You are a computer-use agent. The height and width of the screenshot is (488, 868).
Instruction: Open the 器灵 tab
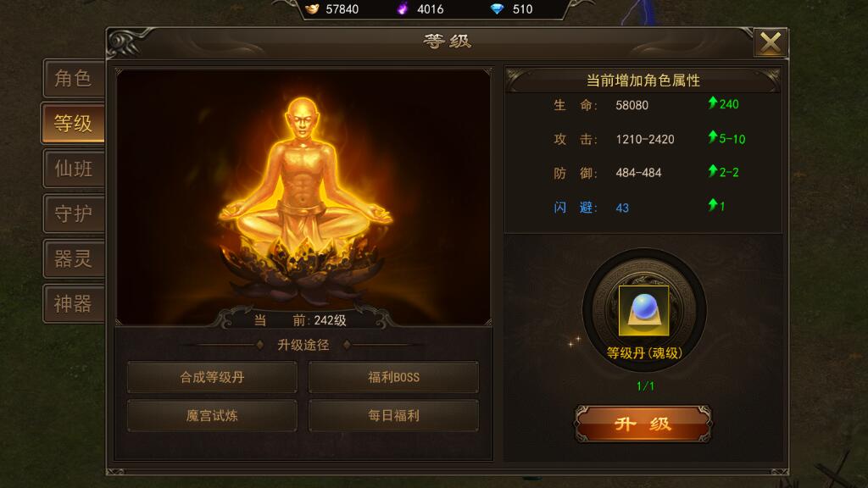[x=74, y=259]
